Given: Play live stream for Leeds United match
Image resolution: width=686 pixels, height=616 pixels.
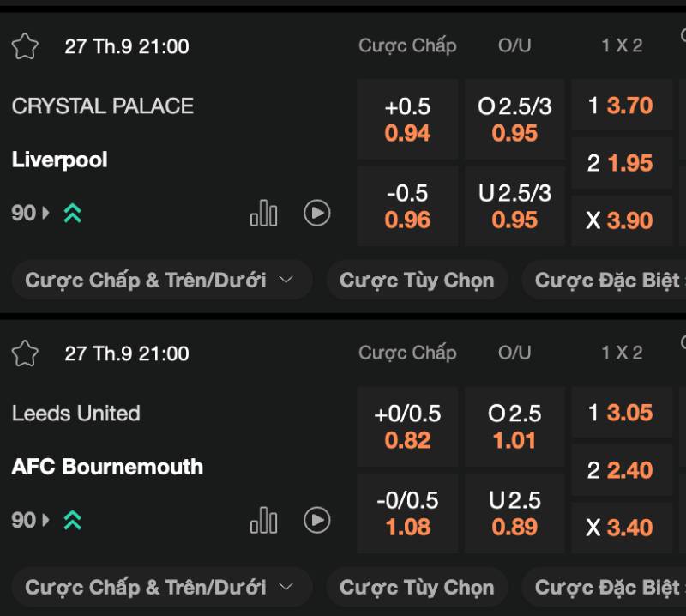Looking at the screenshot, I should (x=317, y=520).
